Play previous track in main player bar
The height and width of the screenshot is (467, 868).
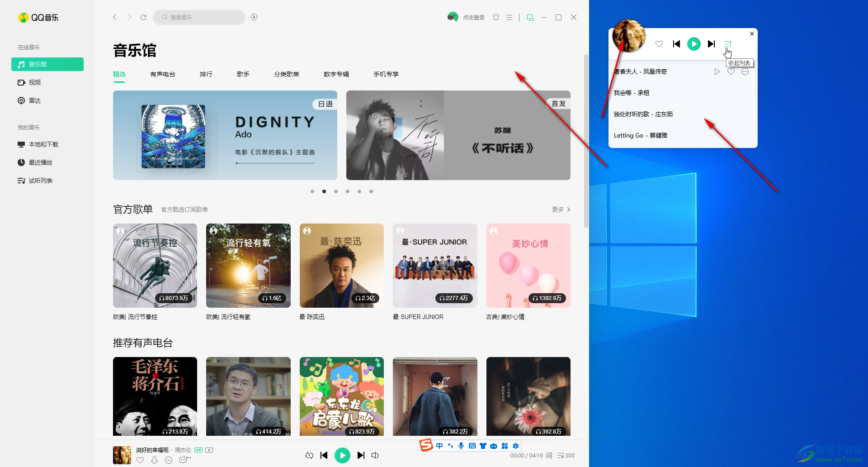[x=324, y=455]
